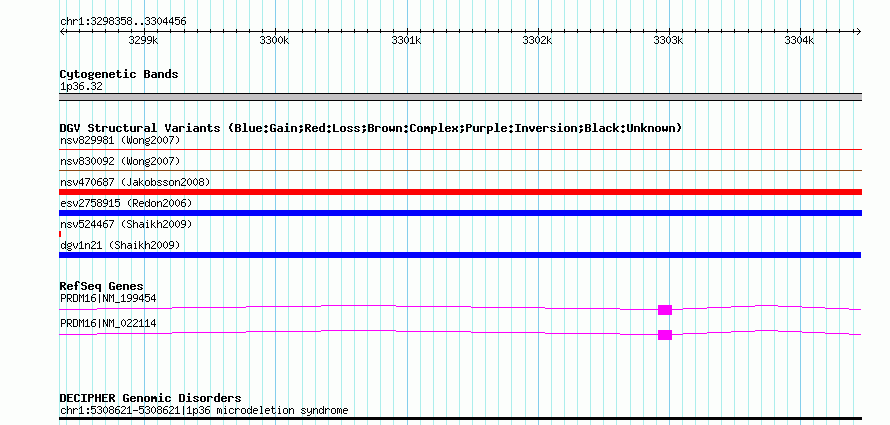Click the small red nsv524467 marker

(60, 234)
